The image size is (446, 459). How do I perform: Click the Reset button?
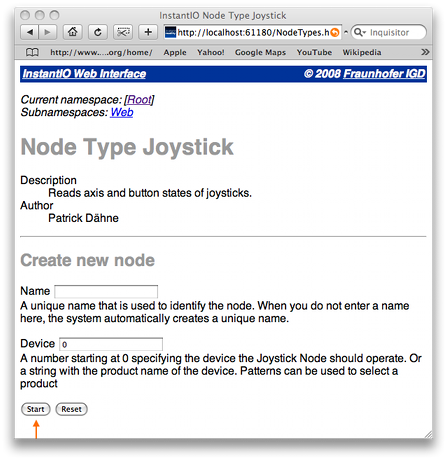71,409
